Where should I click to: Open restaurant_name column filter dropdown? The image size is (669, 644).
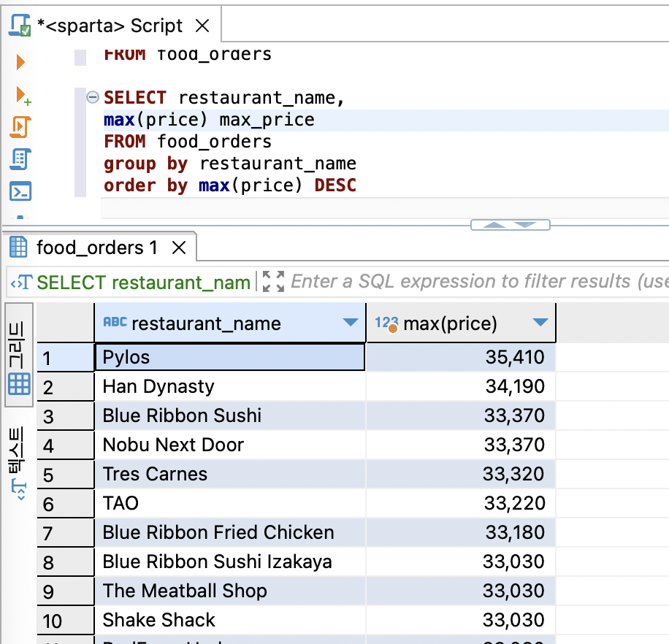coord(351,323)
